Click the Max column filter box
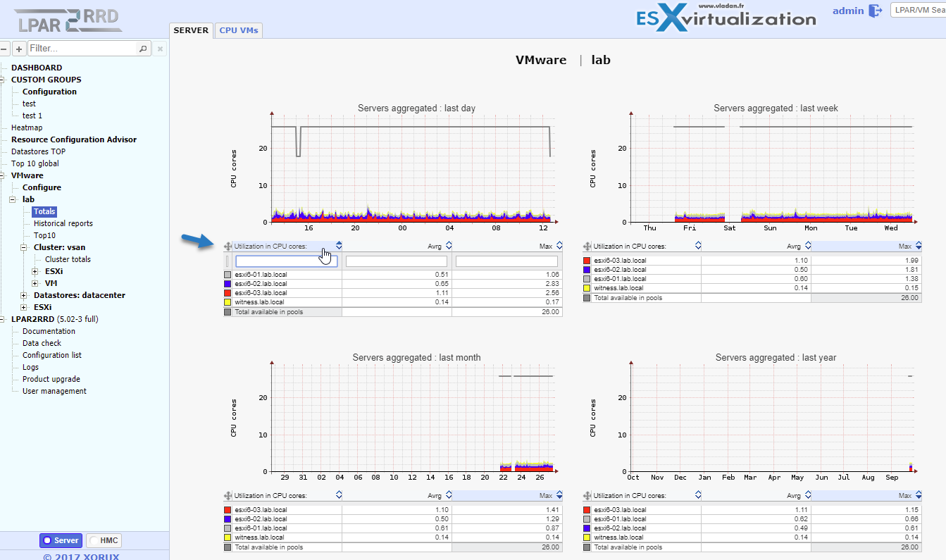This screenshot has height=560, width=946. 506,261
